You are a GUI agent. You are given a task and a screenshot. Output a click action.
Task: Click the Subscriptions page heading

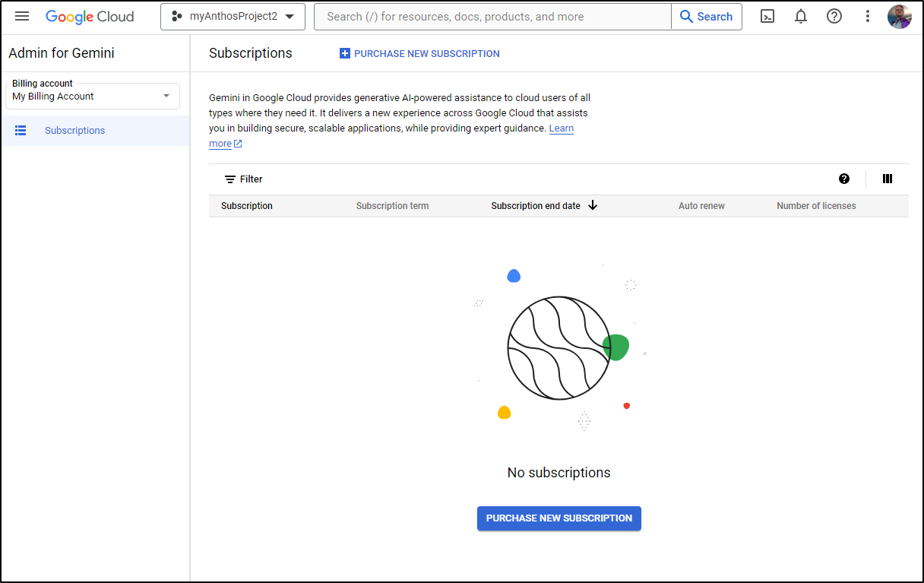(x=251, y=53)
